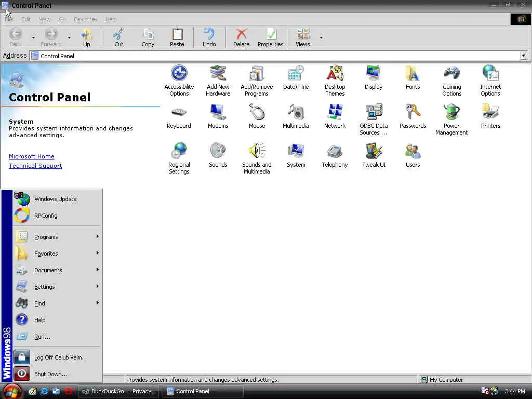Launch Internet Explorer quick launch icon
Image resolution: width=532 pixels, height=399 pixels.
[x=44, y=391]
